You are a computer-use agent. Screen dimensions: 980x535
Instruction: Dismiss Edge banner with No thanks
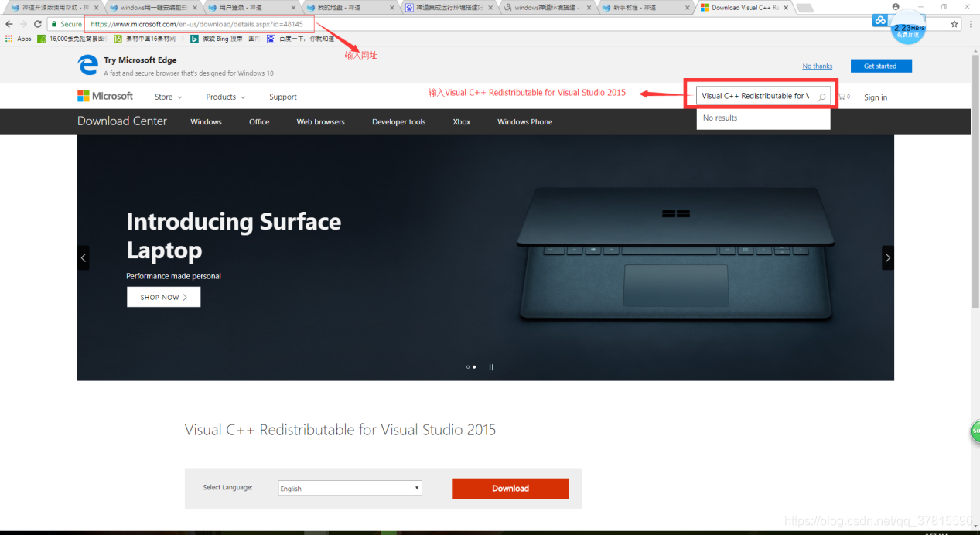[x=818, y=66]
